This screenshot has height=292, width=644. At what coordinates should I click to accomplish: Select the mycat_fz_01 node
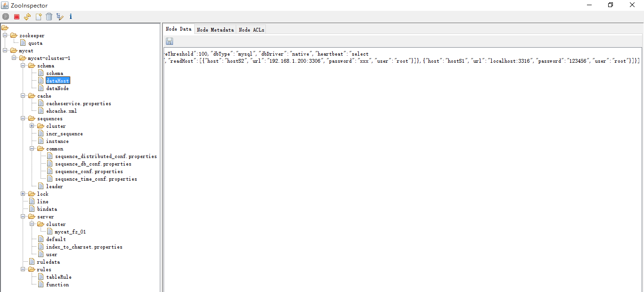pos(70,232)
